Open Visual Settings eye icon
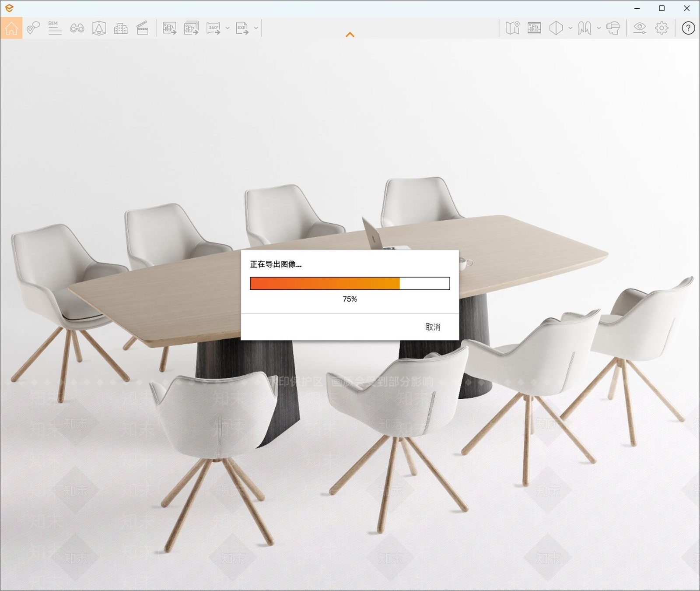 point(640,28)
